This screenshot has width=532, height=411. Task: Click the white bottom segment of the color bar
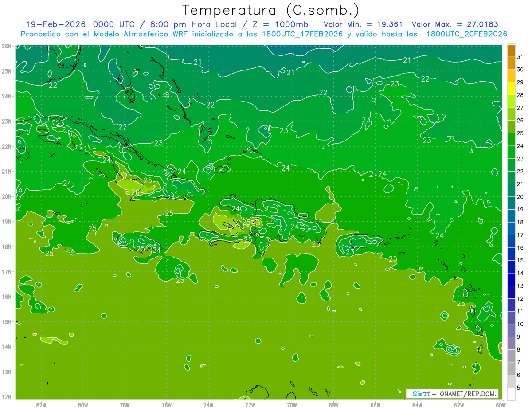511,394
